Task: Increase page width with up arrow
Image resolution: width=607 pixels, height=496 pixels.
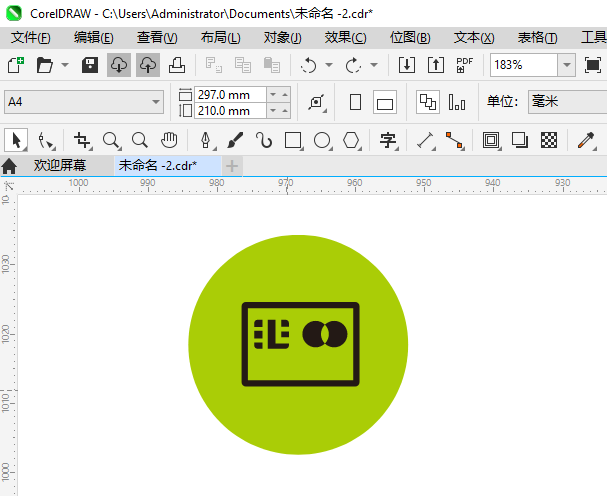Action: coord(285,94)
